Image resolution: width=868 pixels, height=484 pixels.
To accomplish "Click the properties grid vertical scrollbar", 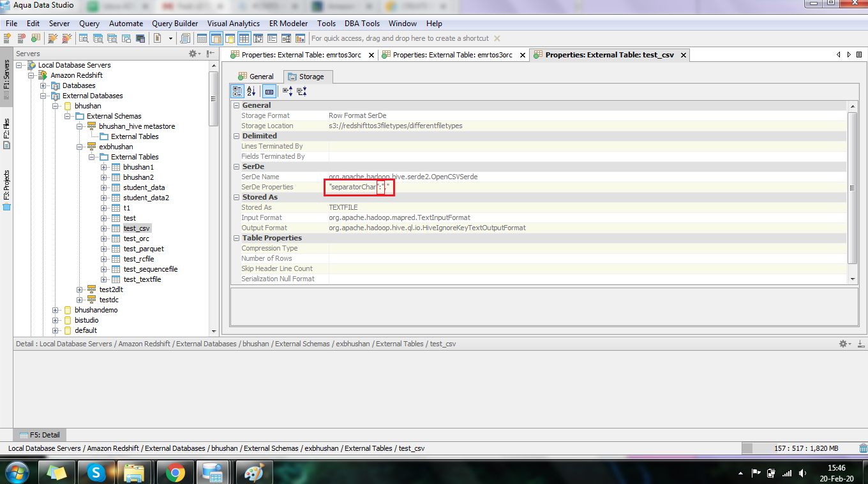I will tap(852, 187).
